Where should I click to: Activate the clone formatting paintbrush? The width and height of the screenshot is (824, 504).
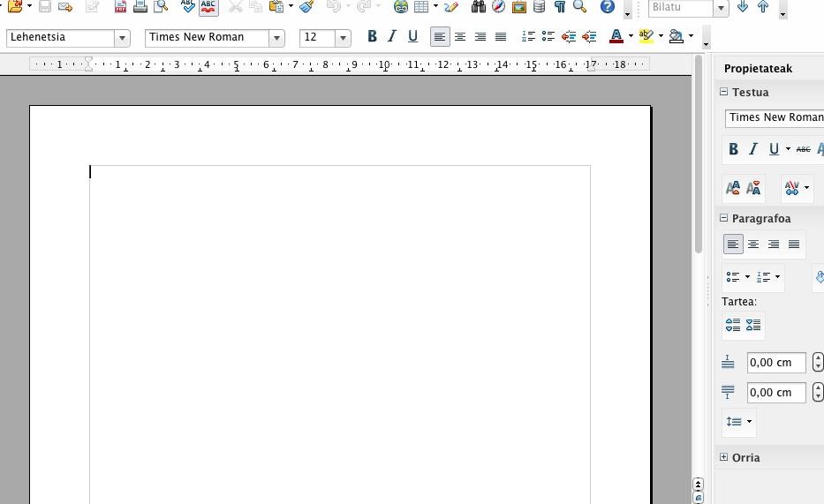tap(306, 6)
